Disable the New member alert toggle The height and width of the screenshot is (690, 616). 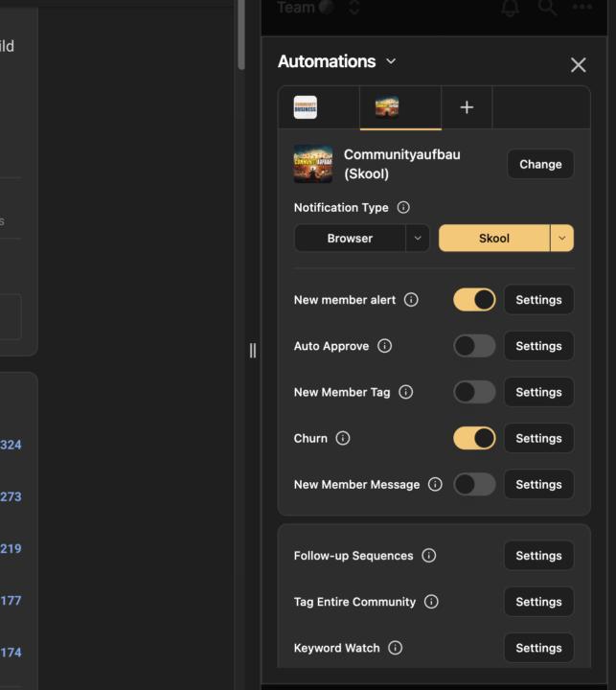pyautogui.click(x=474, y=300)
